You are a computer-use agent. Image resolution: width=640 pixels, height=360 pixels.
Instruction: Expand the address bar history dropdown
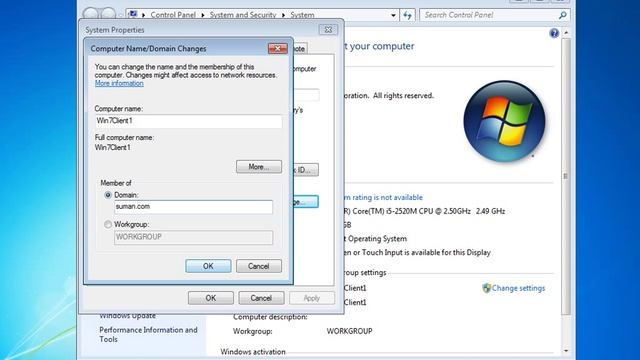coord(393,16)
